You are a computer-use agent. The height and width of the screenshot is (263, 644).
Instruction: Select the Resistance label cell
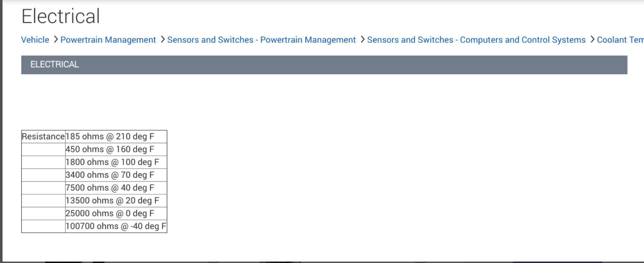point(43,137)
